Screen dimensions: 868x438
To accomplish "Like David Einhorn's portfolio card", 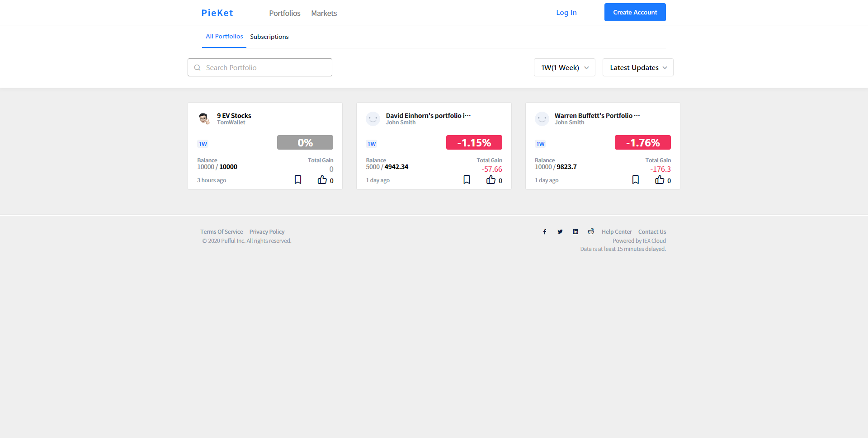I will [x=491, y=179].
